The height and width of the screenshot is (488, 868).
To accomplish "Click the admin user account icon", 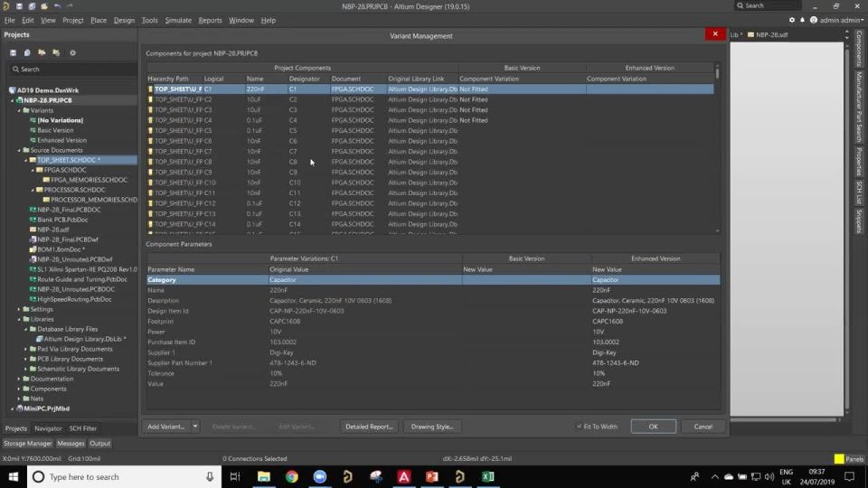I will pos(813,20).
